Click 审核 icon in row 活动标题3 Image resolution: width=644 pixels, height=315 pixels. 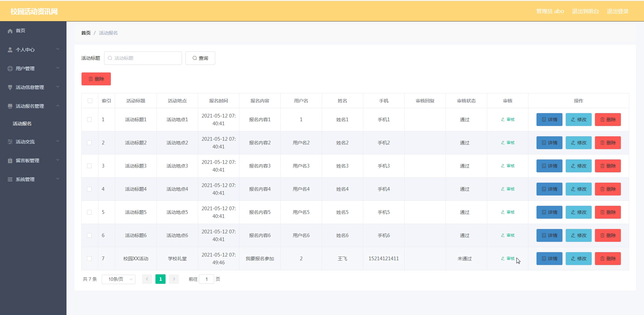[x=503, y=166]
